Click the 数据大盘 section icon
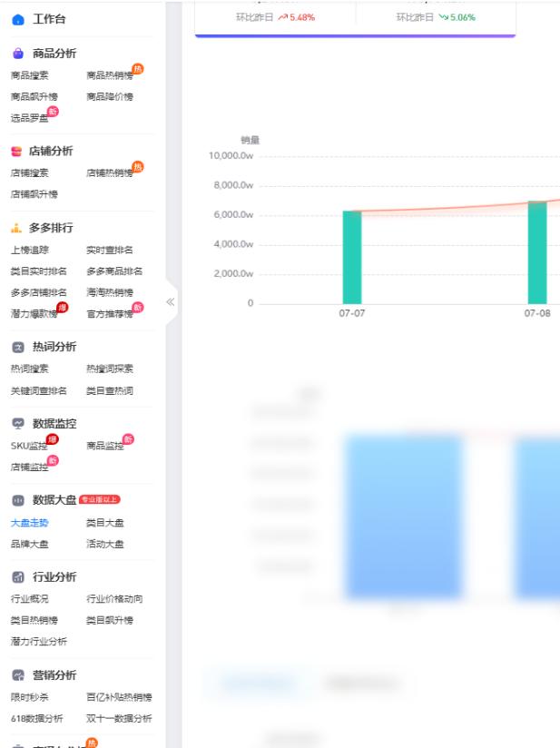This screenshot has width=560, height=748. 18,500
